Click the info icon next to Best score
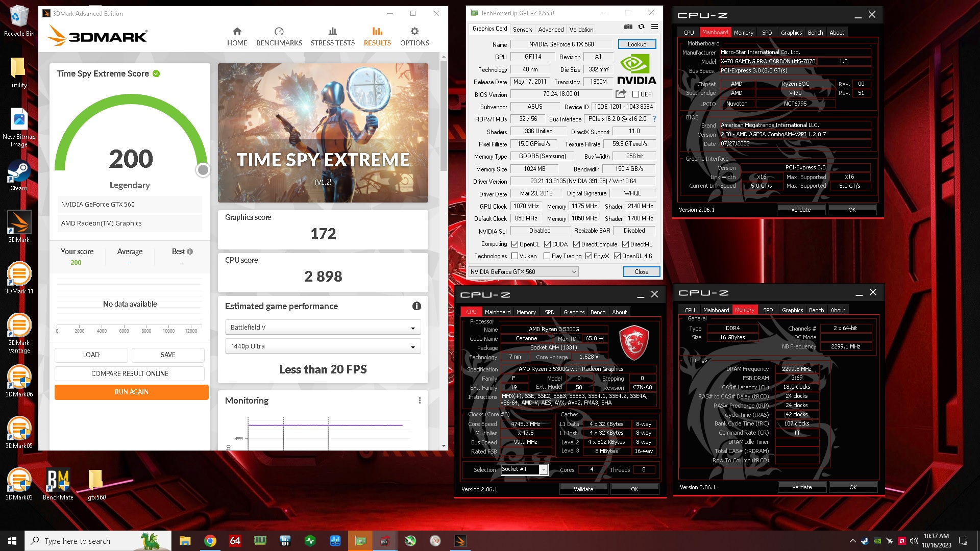The width and height of the screenshot is (980, 551). tap(190, 252)
